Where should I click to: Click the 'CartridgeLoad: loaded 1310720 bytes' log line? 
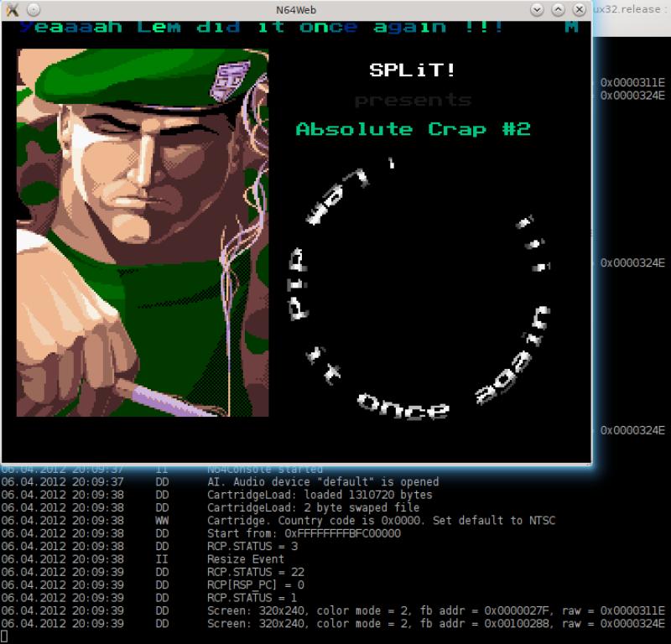tap(320, 495)
